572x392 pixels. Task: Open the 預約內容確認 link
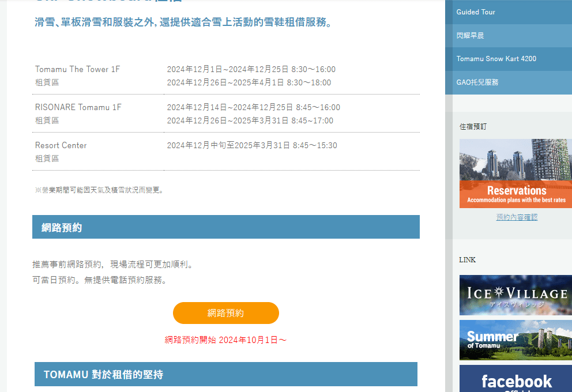click(x=517, y=217)
